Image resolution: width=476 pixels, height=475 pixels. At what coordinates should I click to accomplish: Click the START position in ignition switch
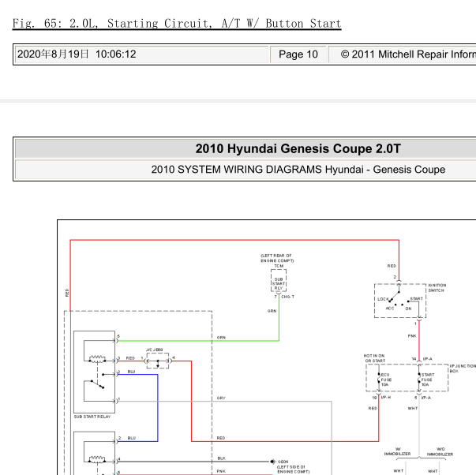(x=417, y=299)
